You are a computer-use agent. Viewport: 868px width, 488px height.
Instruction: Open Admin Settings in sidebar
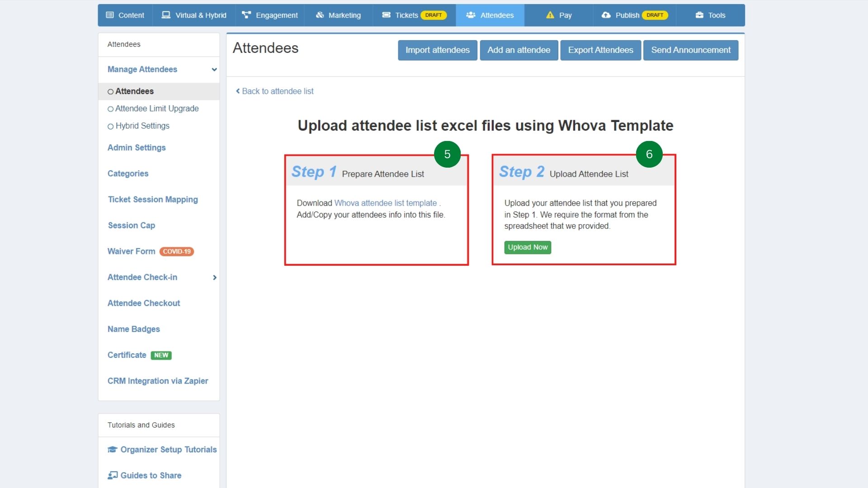[137, 148]
